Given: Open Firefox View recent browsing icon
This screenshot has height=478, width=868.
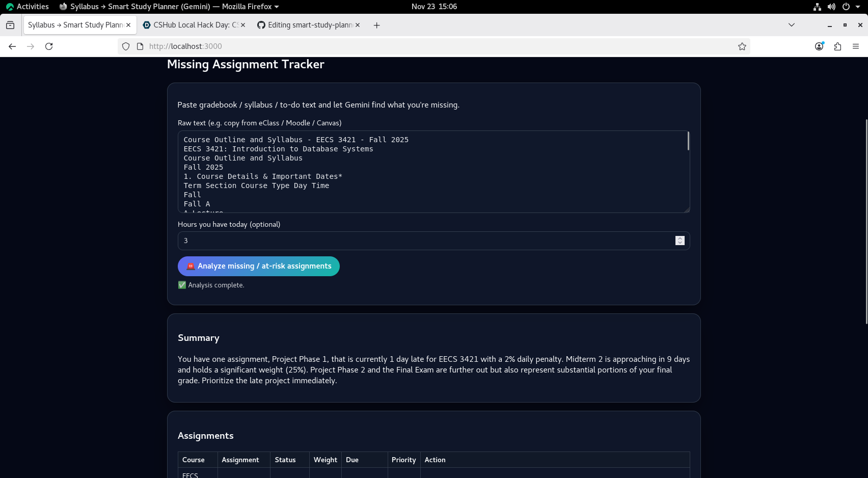Looking at the screenshot, I should pyautogui.click(x=10, y=25).
